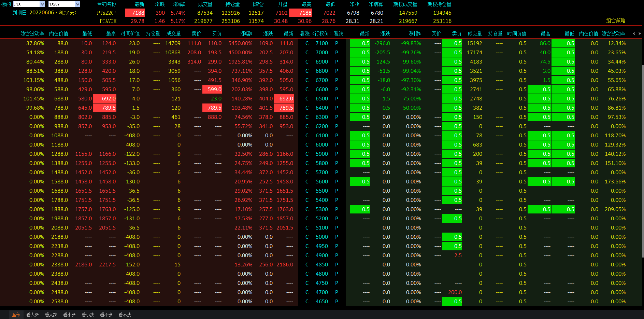Click call intrinsic value 2538.0

click(x=59, y=302)
